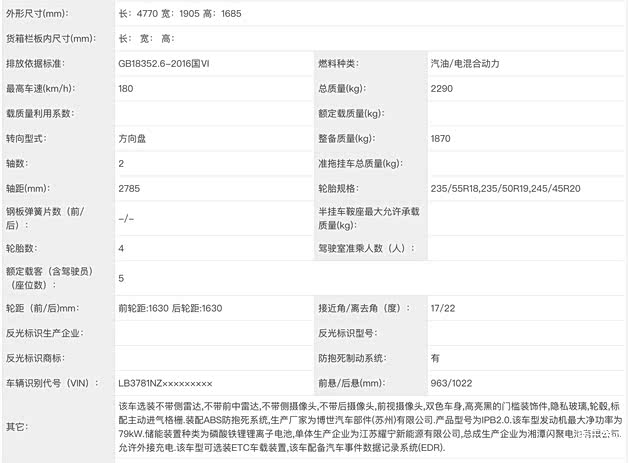Click the top speed value 180
630x463 pixels.
pos(126,88)
